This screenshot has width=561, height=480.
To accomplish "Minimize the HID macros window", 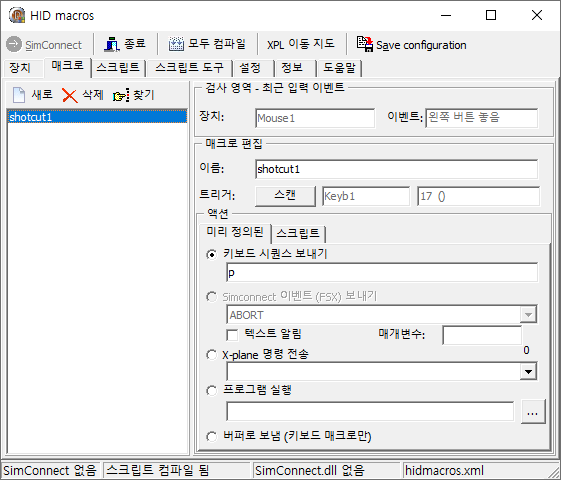I will click(x=446, y=15).
